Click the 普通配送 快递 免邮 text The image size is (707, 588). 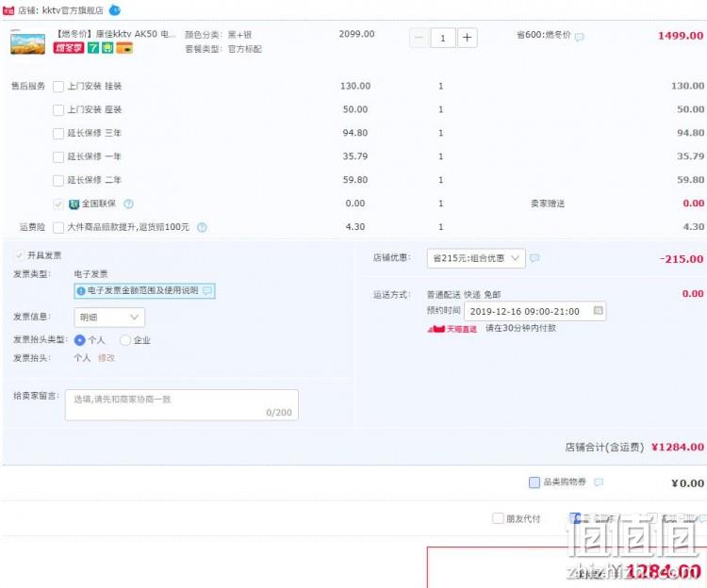(464, 295)
